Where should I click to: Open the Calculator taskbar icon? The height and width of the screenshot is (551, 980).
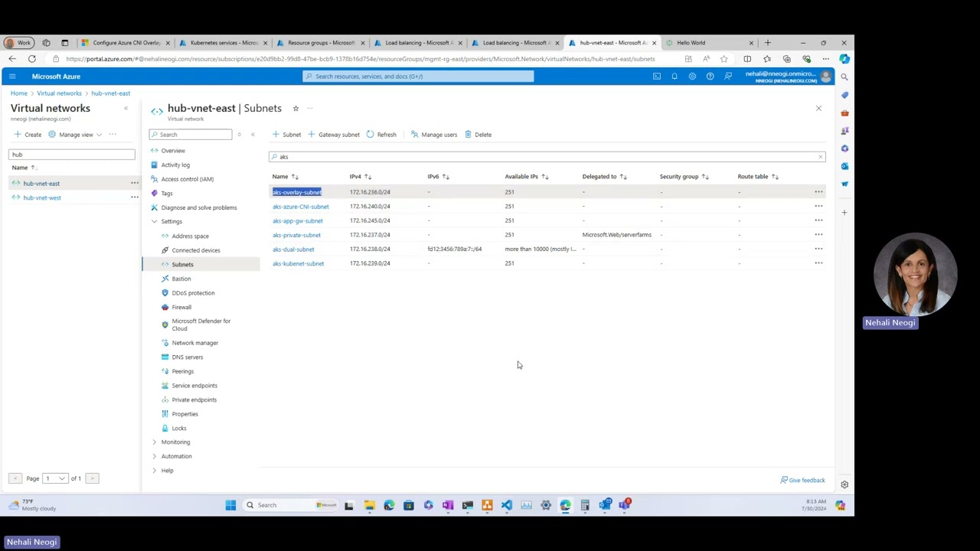pyautogui.click(x=585, y=505)
